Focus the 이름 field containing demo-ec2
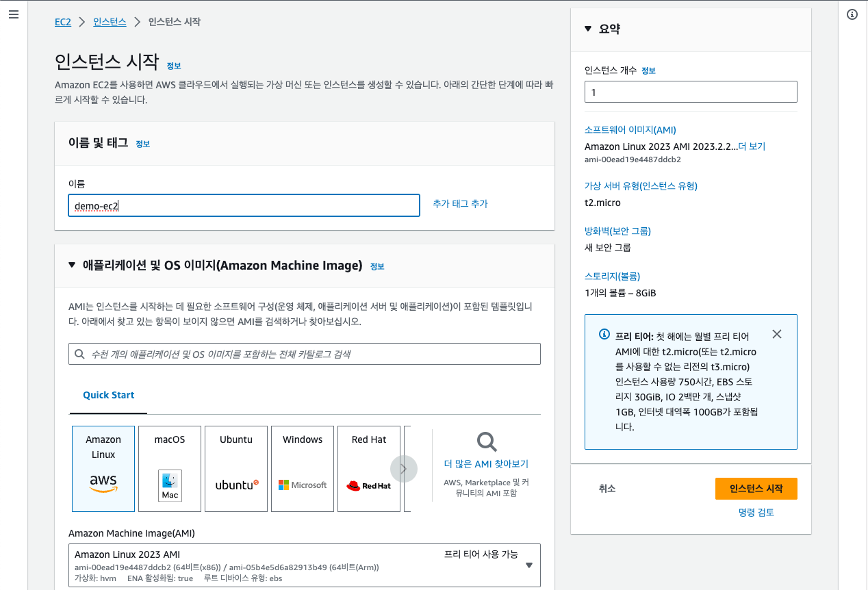Screen dimensions: 868x590 point(244,205)
